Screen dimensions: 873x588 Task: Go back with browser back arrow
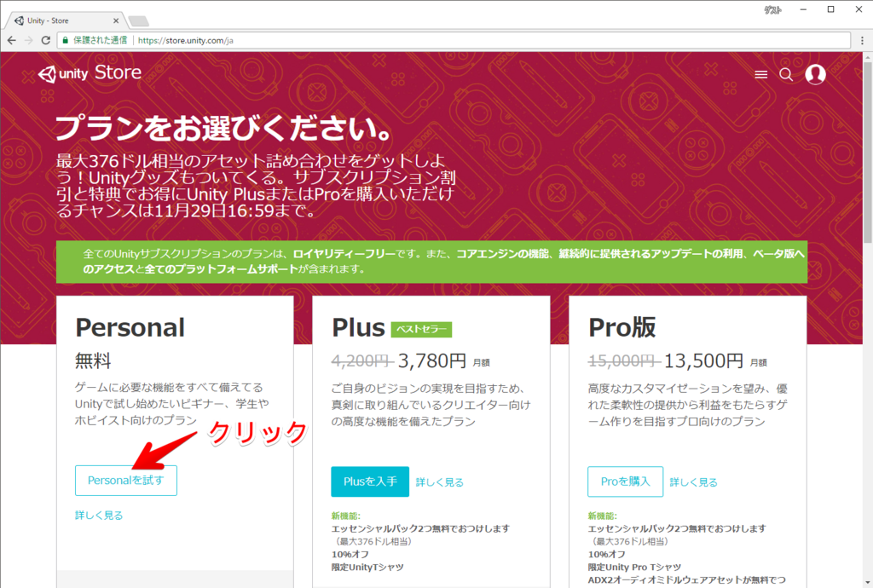(x=12, y=40)
